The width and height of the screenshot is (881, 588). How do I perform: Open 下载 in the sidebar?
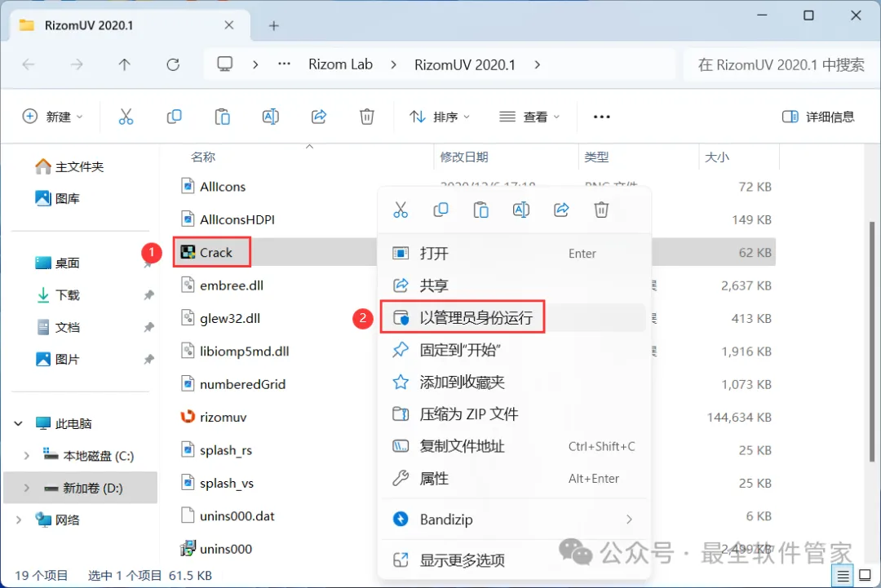coord(58,295)
